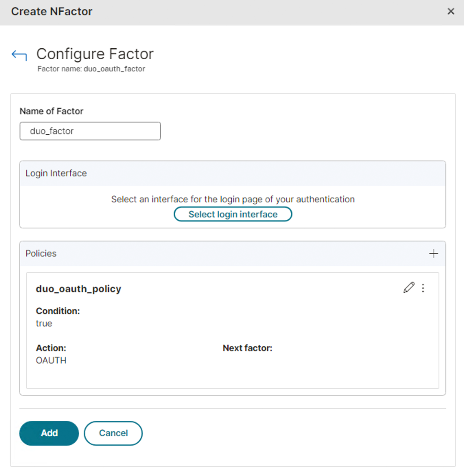Image resolution: width=464 pixels, height=476 pixels.
Task: Click the Factor name duo_oauth_factor subtitle
Action: [x=91, y=69]
